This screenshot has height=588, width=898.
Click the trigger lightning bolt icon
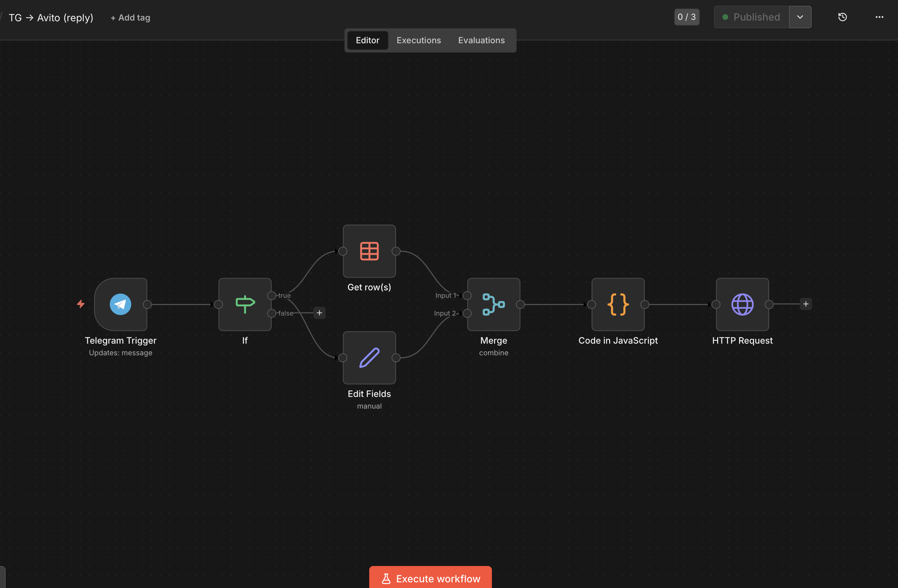81,304
